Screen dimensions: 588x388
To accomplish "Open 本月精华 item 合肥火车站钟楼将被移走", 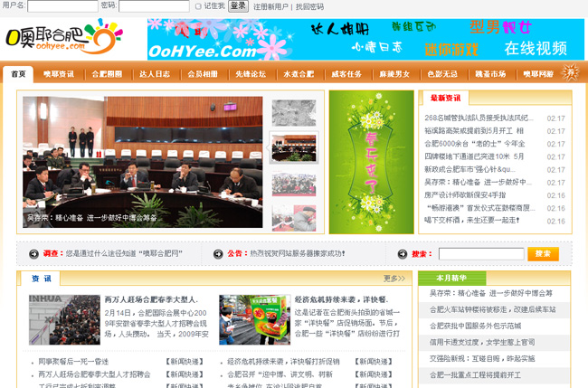I will click(x=493, y=309).
